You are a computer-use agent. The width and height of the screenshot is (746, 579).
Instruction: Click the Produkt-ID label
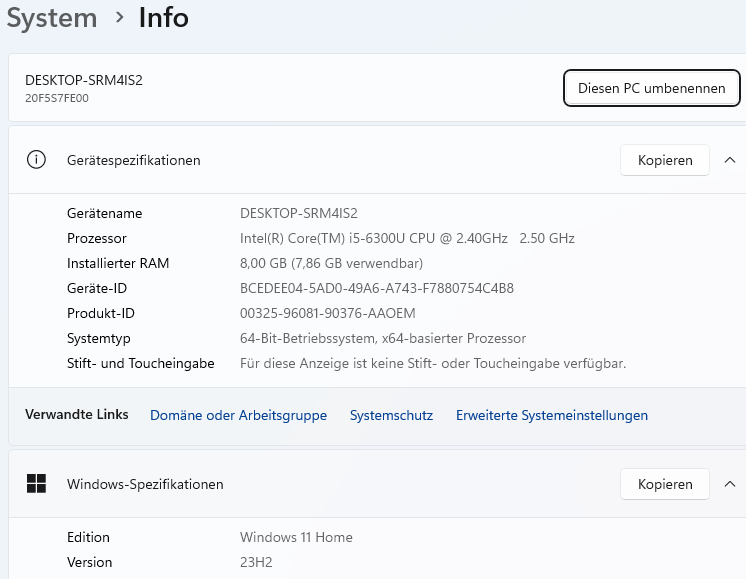(101, 313)
